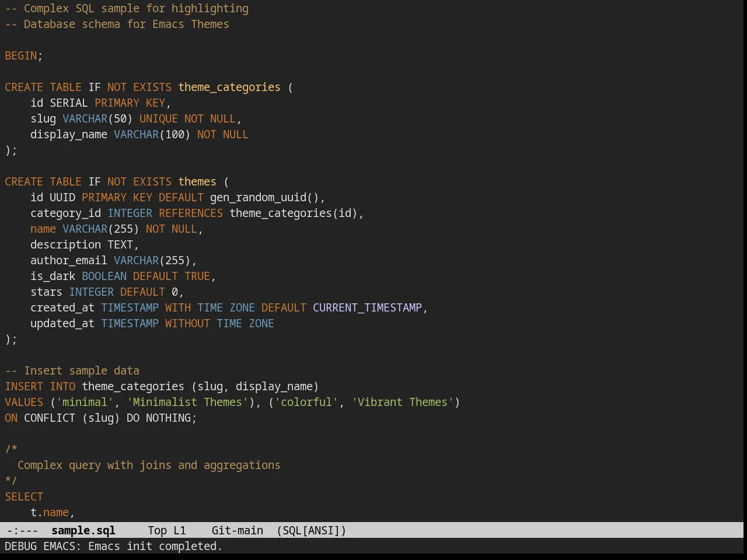This screenshot has width=747, height=560.
Task: Click the UUID type in themes table
Action: (62, 197)
